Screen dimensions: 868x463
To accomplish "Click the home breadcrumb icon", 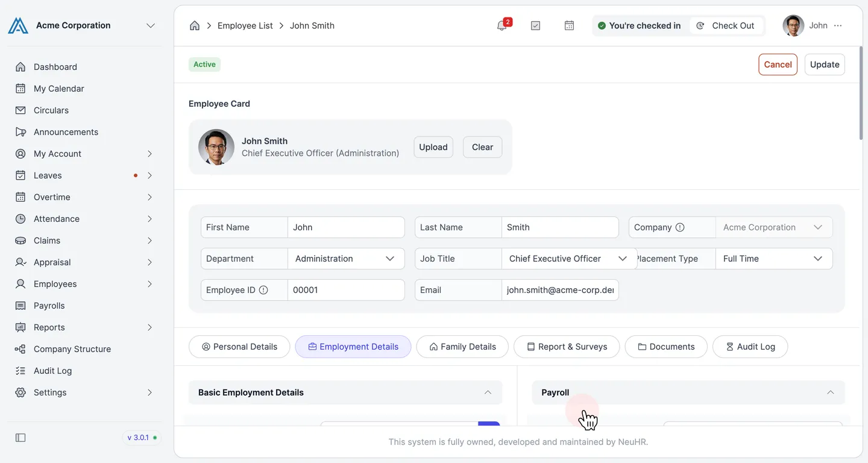I will pos(194,25).
